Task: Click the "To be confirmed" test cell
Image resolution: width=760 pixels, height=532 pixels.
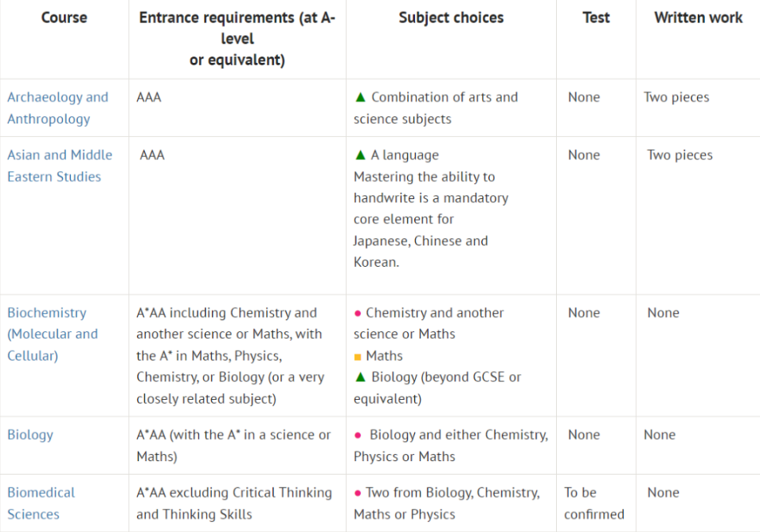Action: (594, 503)
